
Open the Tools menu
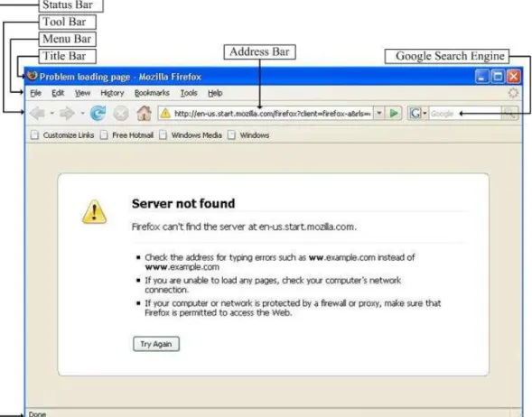pyautogui.click(x=189, y=93)
